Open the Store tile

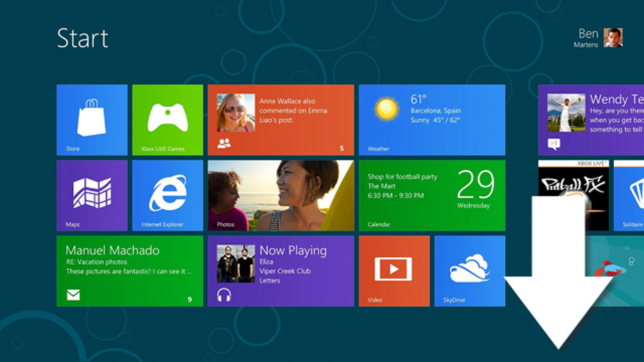point(92,120)
